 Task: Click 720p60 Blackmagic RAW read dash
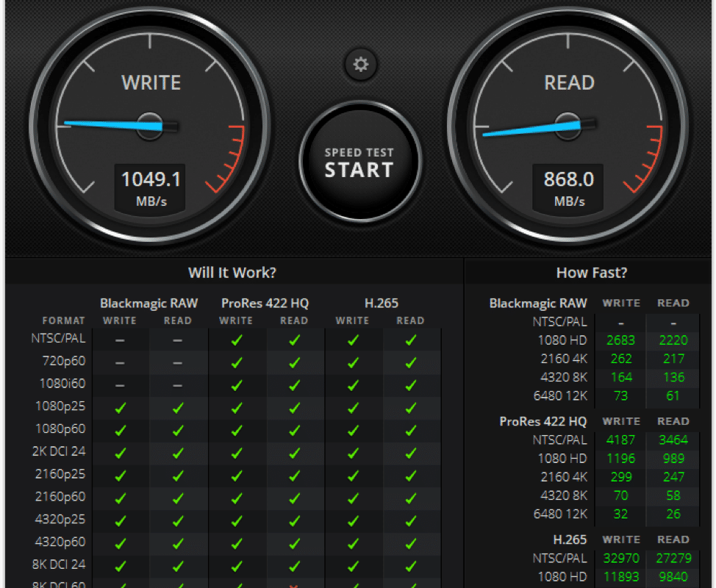coord(178,363)
